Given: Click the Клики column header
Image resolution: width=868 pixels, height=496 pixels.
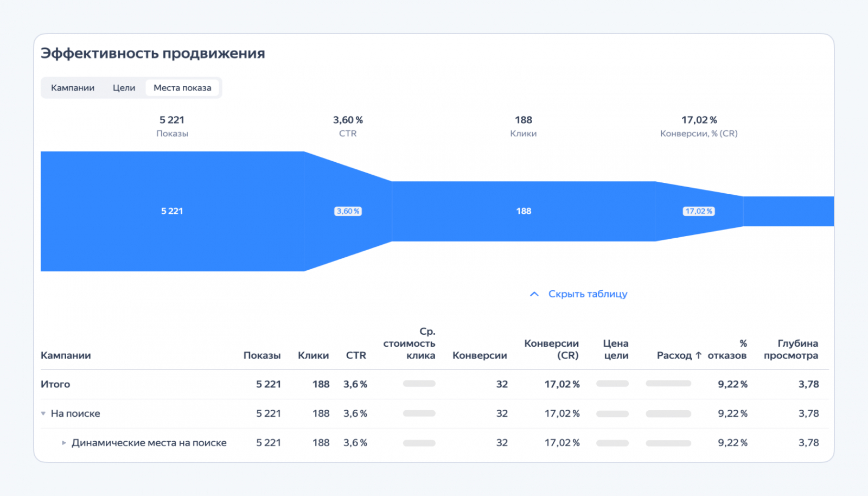Looking at the screenshot, I should click(313, 355).
